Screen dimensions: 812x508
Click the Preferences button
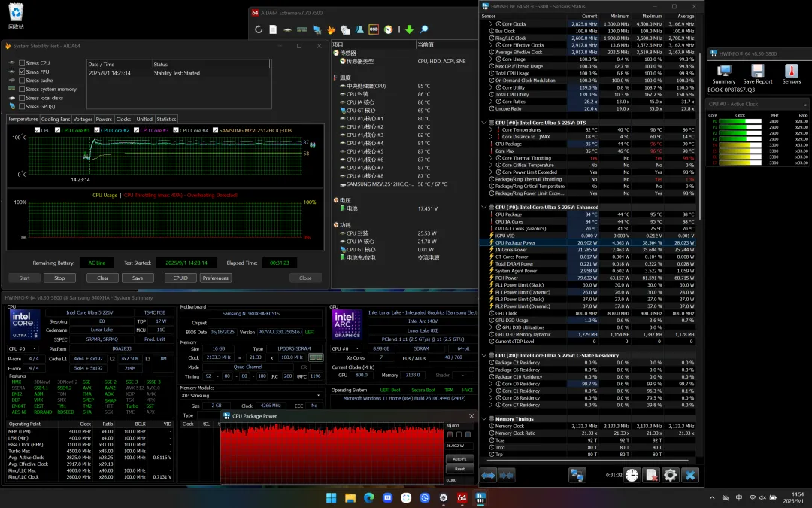tap(216, 278)
